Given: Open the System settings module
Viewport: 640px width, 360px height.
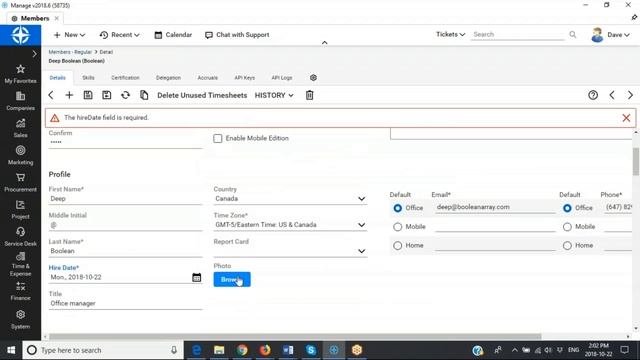Looking at the screenshot, I should tap(20, 320).
